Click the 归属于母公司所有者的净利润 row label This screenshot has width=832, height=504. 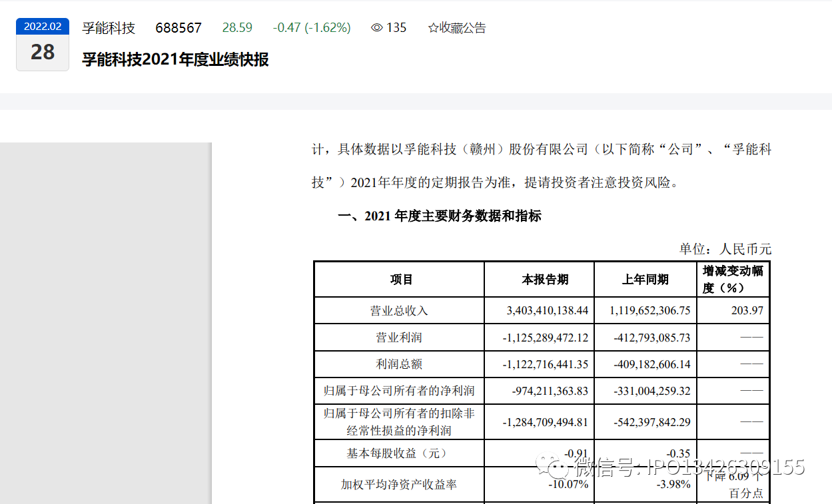click(399, 391)
